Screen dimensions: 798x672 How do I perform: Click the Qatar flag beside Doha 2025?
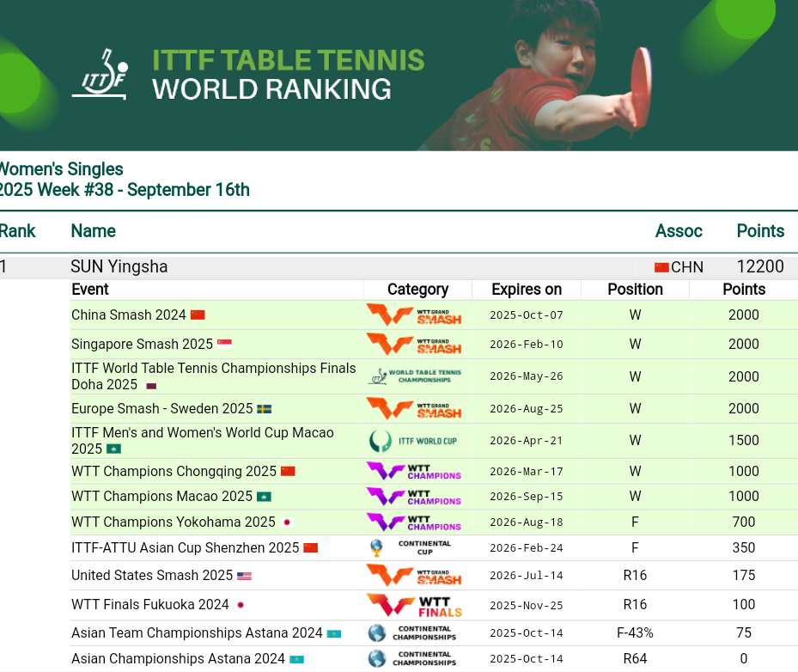[x=151, y=386]
